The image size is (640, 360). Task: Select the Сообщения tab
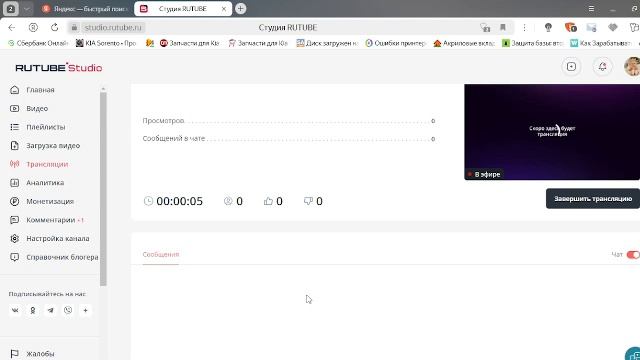[161, 254]
